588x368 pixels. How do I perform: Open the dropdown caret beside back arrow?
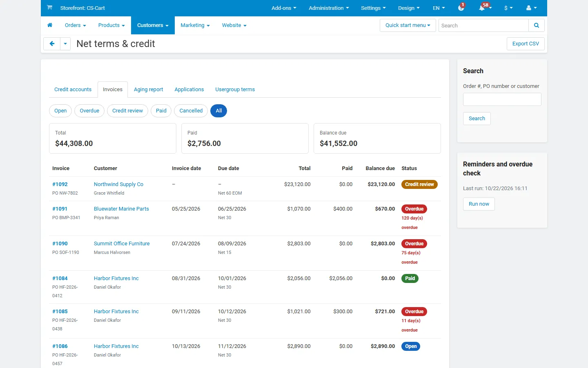click(x=65, y=44)
